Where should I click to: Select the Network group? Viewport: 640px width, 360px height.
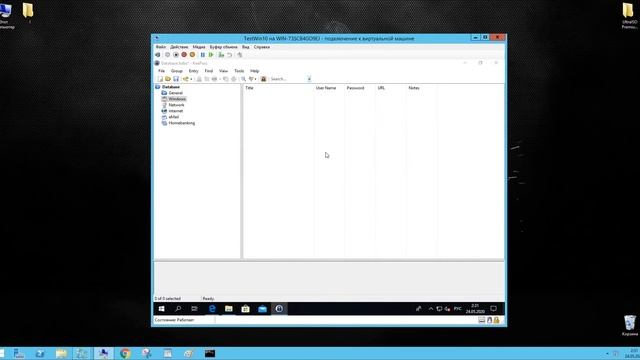pos(176,105)
